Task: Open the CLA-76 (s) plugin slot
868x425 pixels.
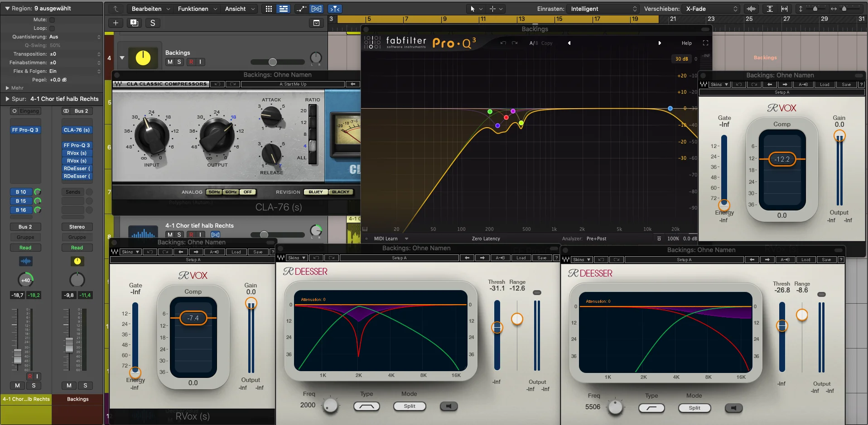Action: click(x=77, y=130)
